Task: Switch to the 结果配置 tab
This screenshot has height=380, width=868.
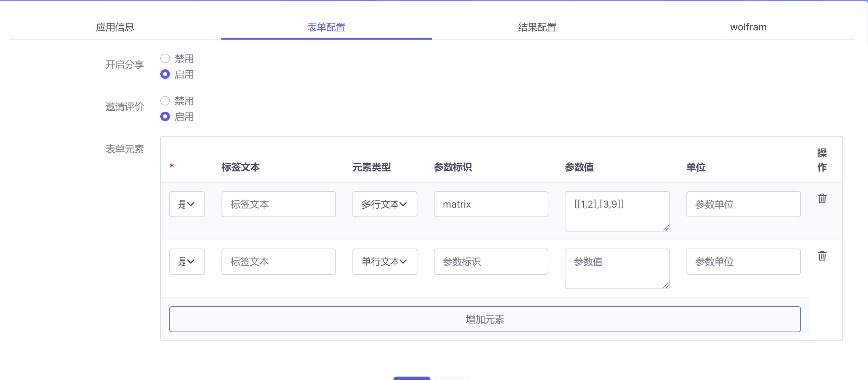Action: pos(537,27)
